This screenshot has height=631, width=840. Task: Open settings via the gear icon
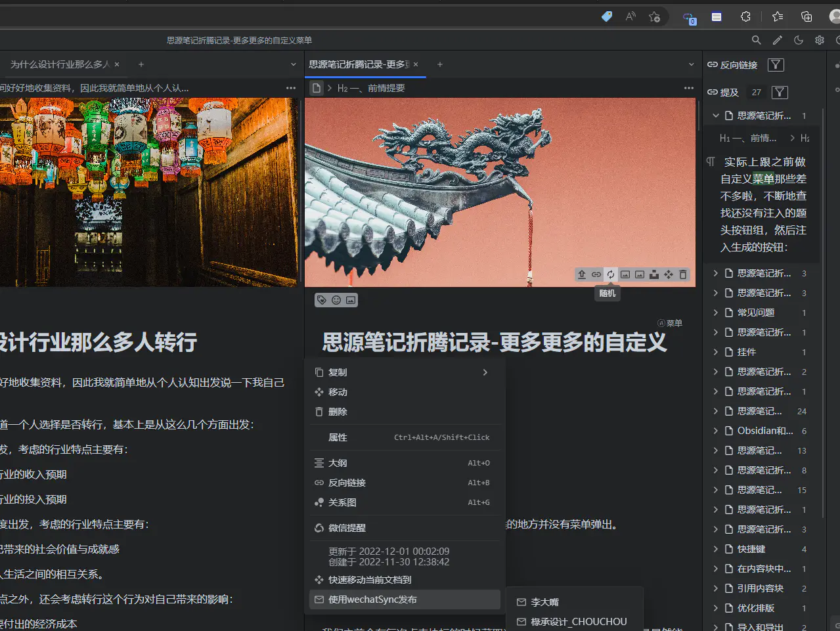point(819,40)
